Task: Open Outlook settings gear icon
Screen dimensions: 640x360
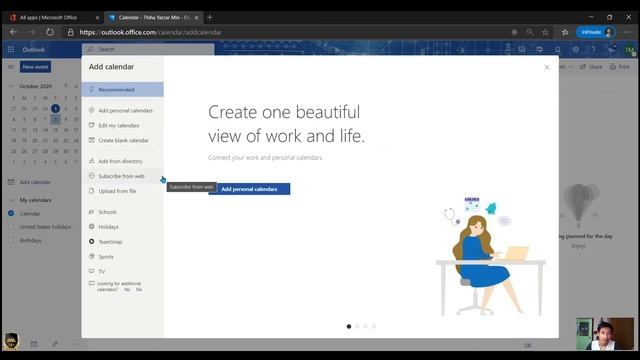Action: click(x=576, y=49)
